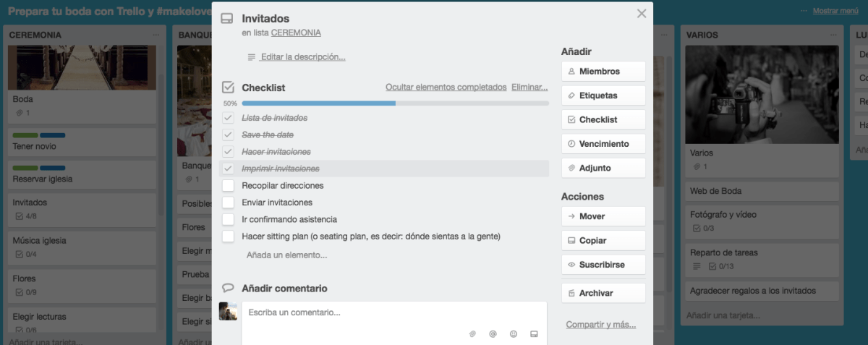The image size is (868, 345).
Task: Click Ocultar elementos completados link
Action: pos(446,87)
